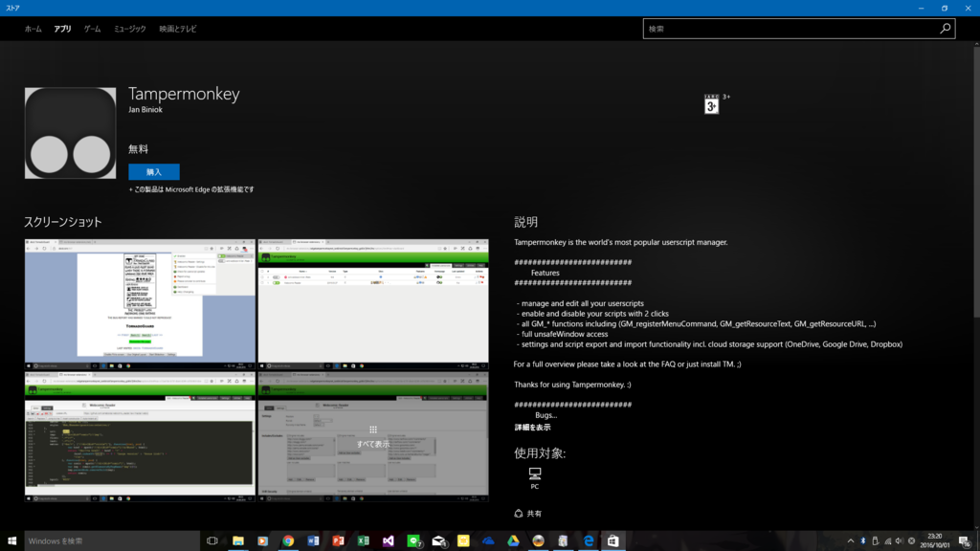980x551 pixels.
Task: Click the Jan Biniok publisher name
Action: tap(145, 110)
